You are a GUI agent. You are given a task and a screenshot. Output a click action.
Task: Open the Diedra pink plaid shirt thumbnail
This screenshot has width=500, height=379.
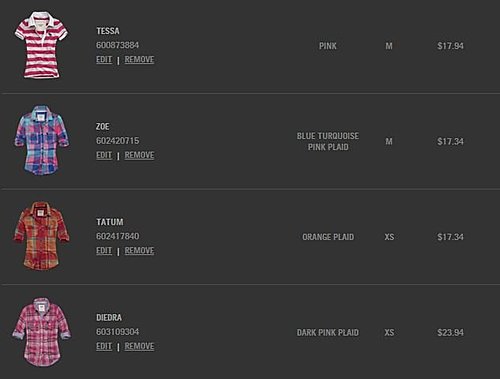coord(42,332)
